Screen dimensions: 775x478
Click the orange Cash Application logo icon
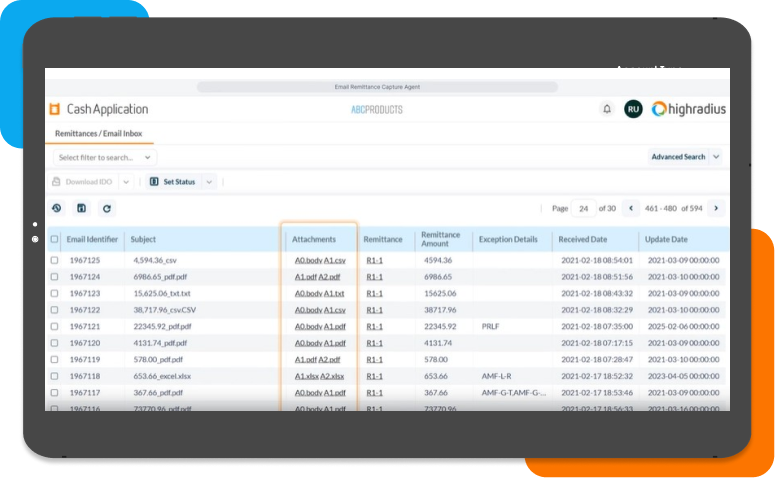(55, 109)
